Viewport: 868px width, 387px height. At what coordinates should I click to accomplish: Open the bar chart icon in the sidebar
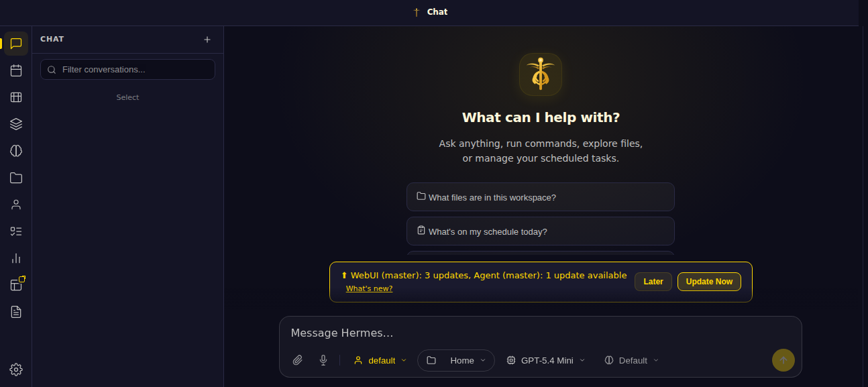pos(16,258)
